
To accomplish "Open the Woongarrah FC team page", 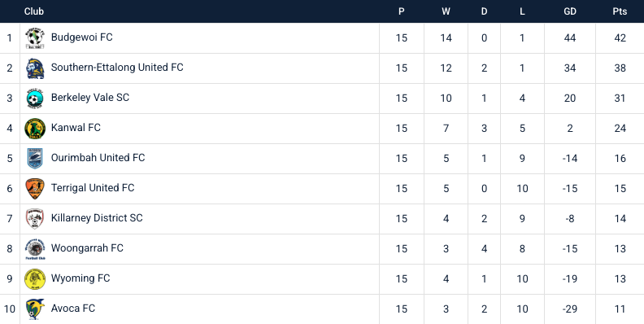I will click(87, 248).
